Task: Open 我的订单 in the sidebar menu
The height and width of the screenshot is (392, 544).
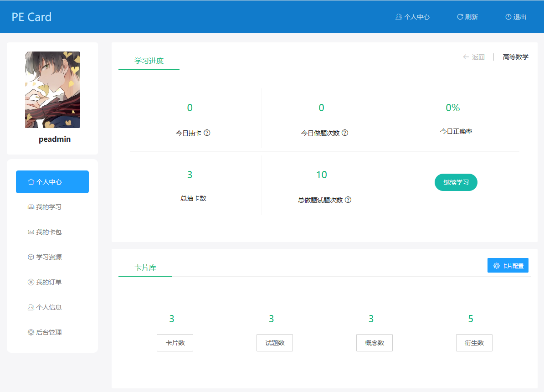Action: click(49, 282)
